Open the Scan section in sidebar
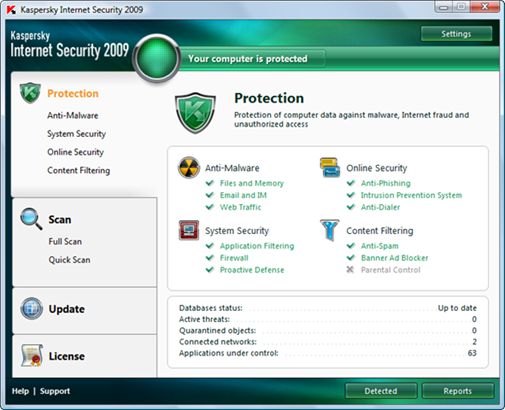Viewport: 505px width, 410px height. coord(60,219)
